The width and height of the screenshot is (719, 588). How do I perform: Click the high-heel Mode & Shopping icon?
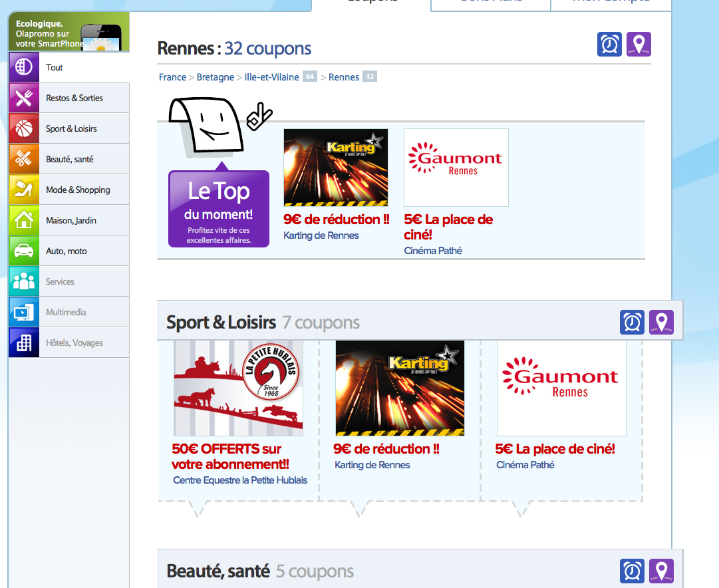click(24, 190)
